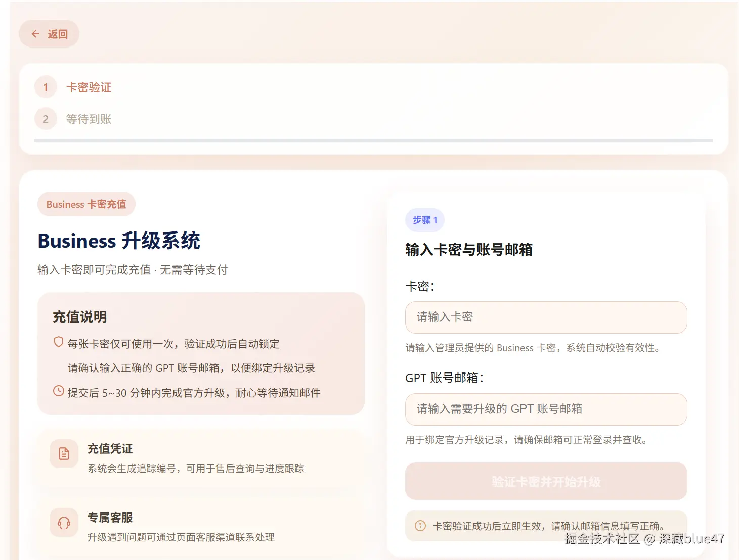Click the shield icon beside 每张卡密仅可使用一次
Viewport: 739px width, 560px height.
coord(59,342)
